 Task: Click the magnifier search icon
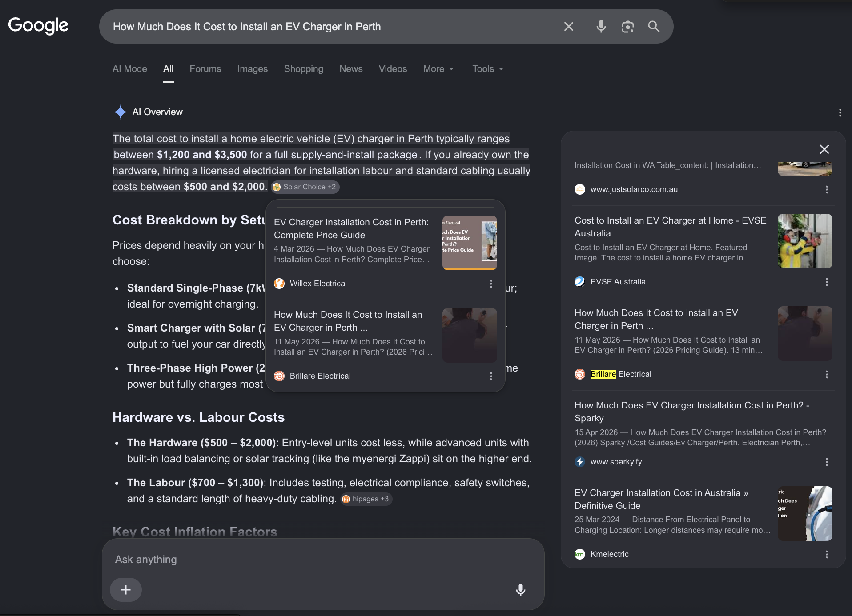click(654, 27)
